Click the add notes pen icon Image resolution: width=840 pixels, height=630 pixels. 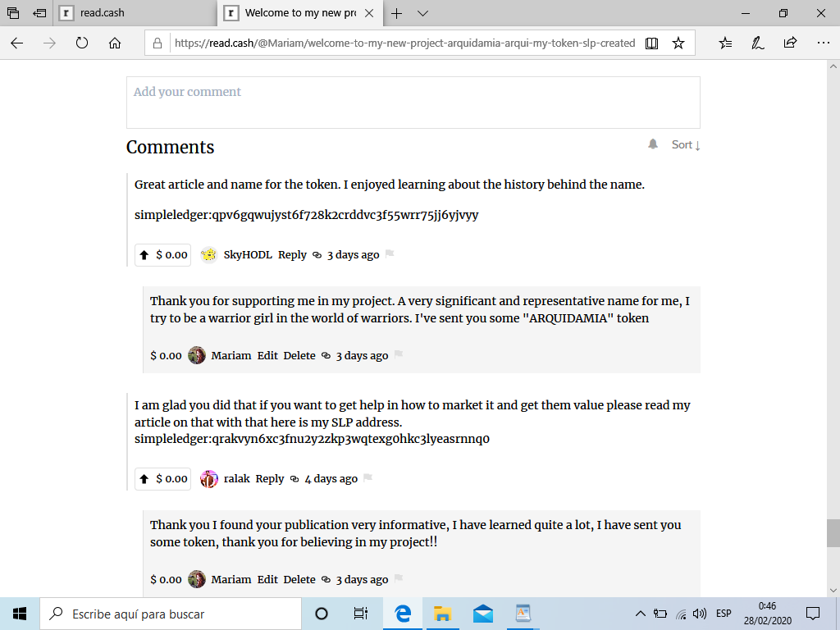click(x=757, y=43)
